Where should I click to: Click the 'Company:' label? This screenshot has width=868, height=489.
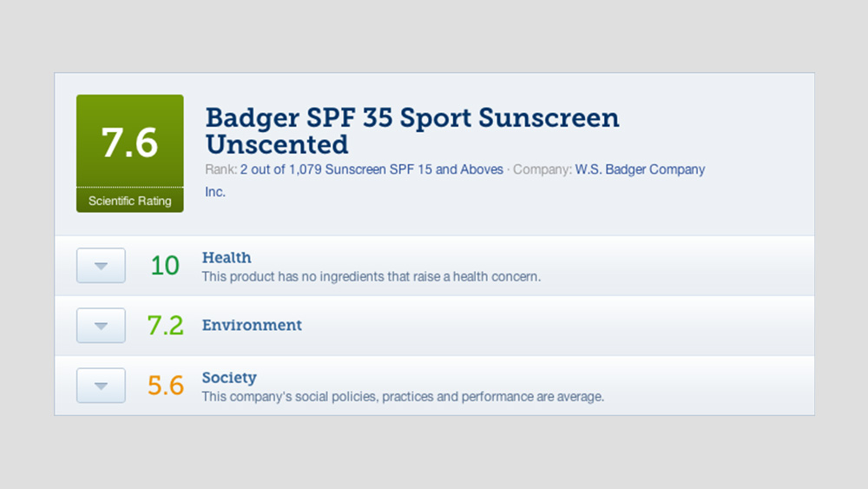pos(542,169)
